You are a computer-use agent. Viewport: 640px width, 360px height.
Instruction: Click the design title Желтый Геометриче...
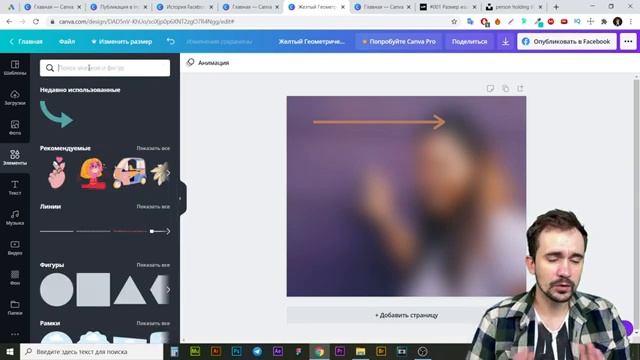click(311, 42)
